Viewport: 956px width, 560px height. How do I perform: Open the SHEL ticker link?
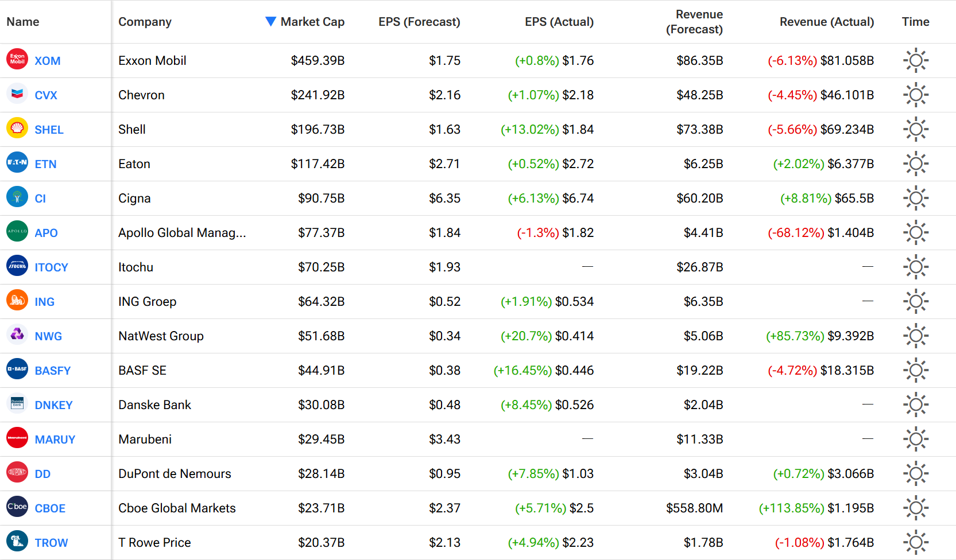point(49,130)
